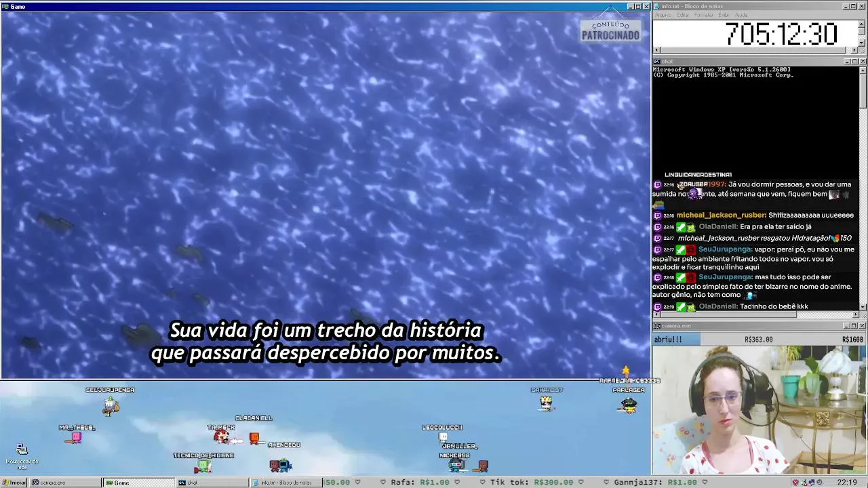Viewport: 868px width, 488px height.
Task: Click the Microsoft Windows XP version line
Action: [722, 70]
